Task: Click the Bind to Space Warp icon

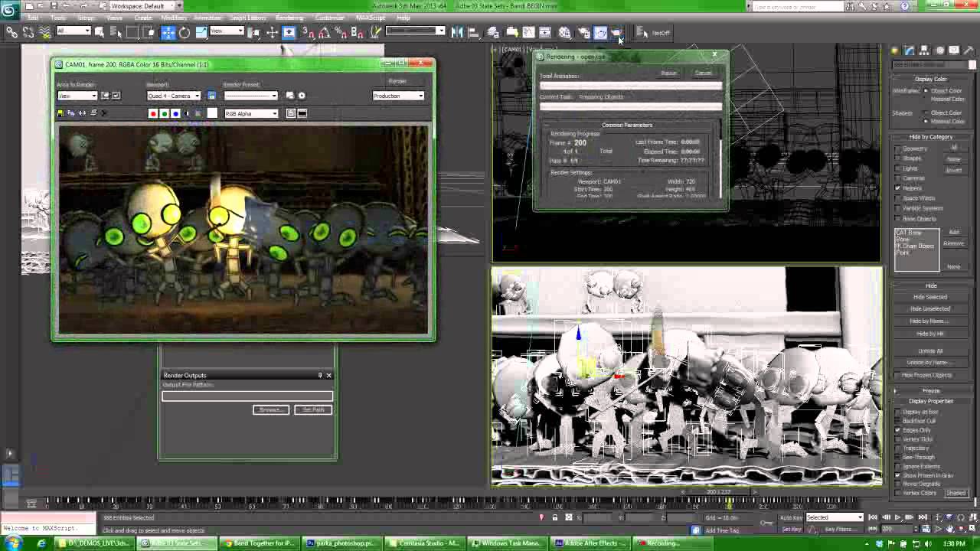Action: pos(44,32)
